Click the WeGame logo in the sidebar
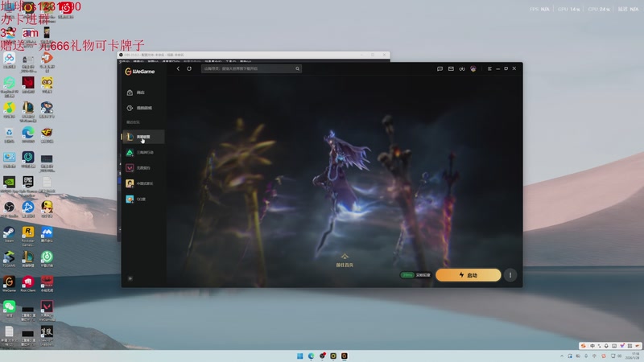The image size is (644, 362). pyautogui.click(x=139, y=72)
